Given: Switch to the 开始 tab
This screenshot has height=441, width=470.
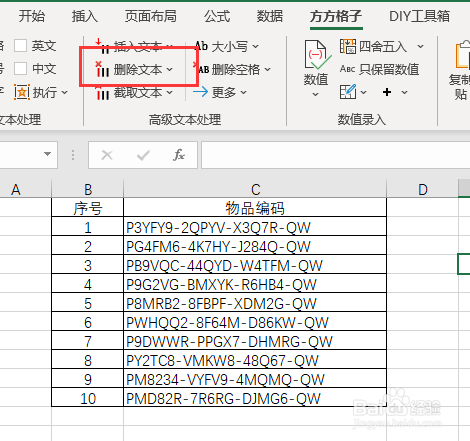Looking at the screenshot, I should [32, 16].
